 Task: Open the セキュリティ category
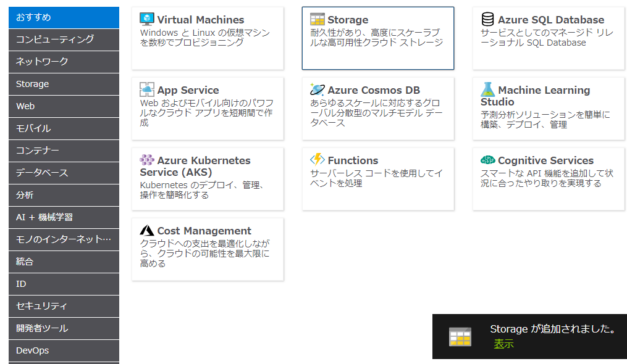point(64,306)
